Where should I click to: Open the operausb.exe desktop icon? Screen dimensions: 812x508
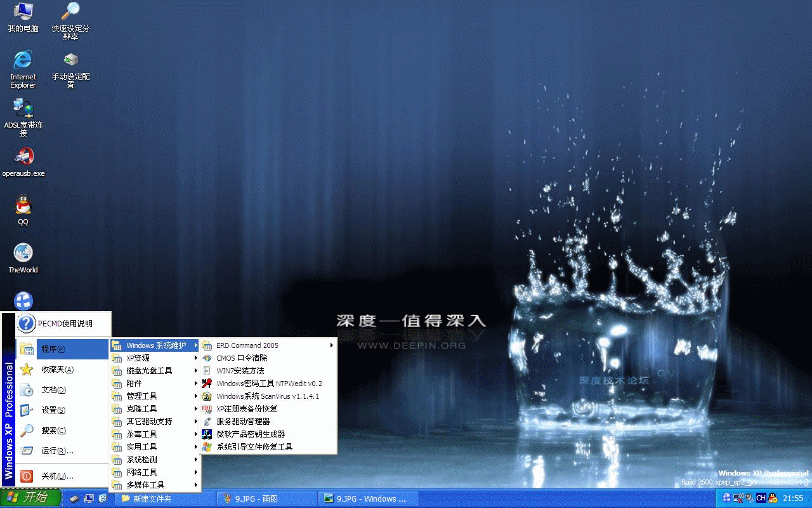click(x=23, y=157)
